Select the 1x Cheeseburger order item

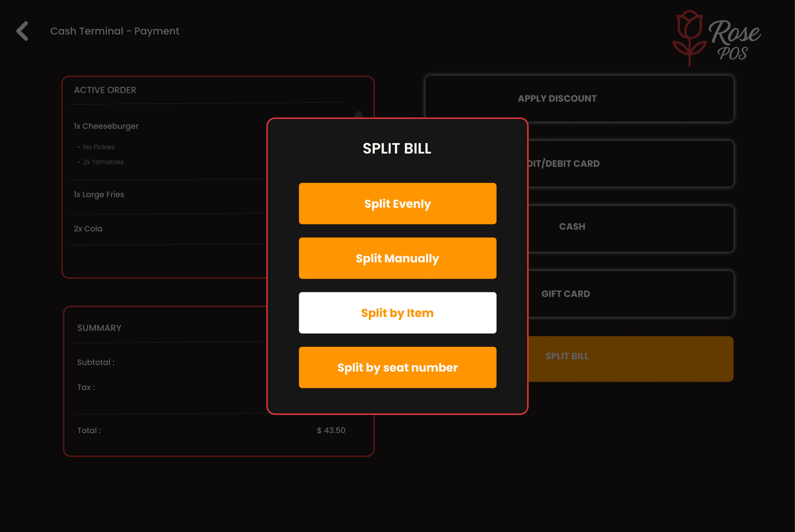pyautogui.click(x=106, y=126)
